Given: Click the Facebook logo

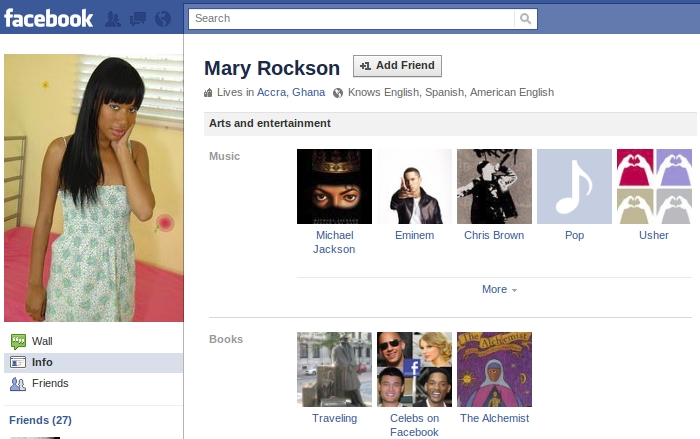Looking at the screenshot, I should (48, 19).
